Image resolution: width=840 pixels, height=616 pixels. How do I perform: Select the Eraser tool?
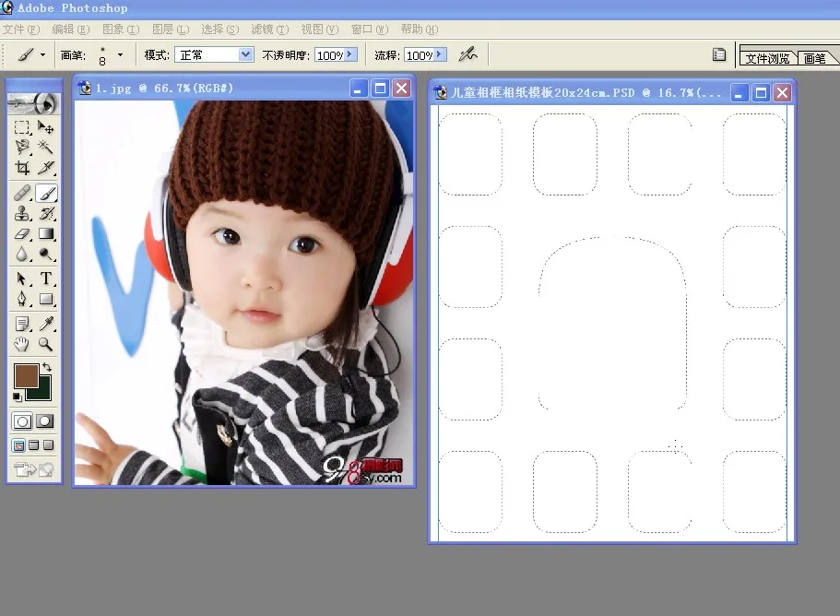(22, 234)
